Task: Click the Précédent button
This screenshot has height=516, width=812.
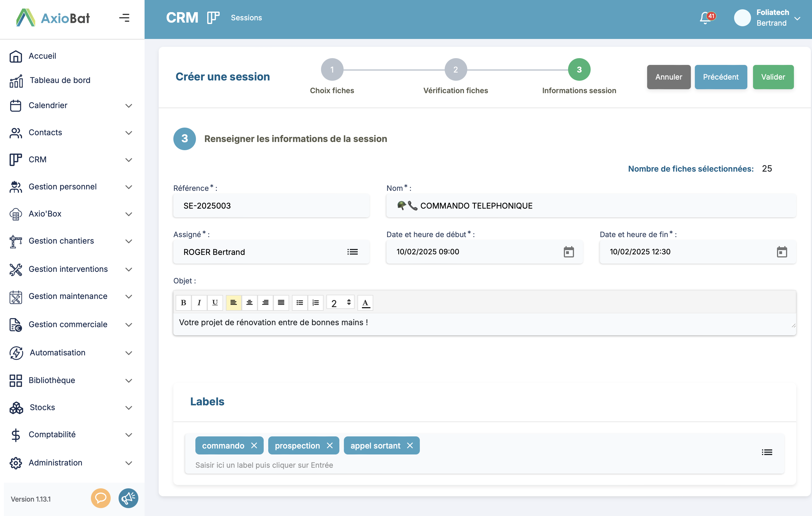Action: (x=721, y=77)
